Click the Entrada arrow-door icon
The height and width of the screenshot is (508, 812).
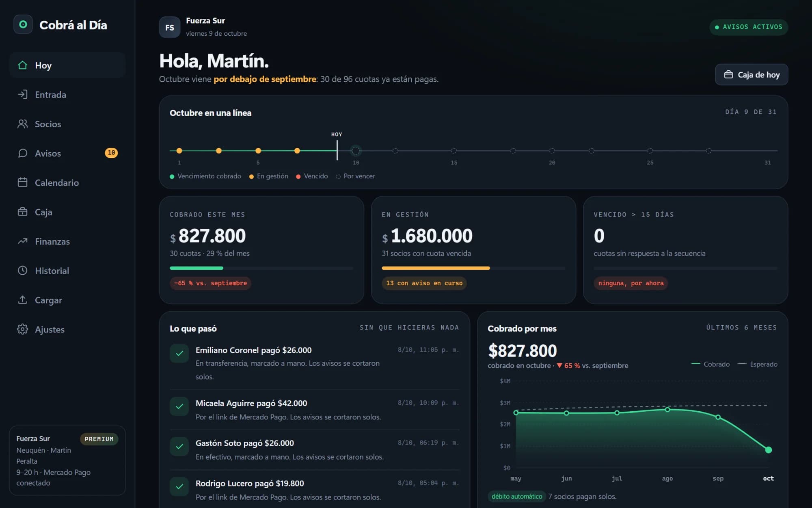coord(23,94)
